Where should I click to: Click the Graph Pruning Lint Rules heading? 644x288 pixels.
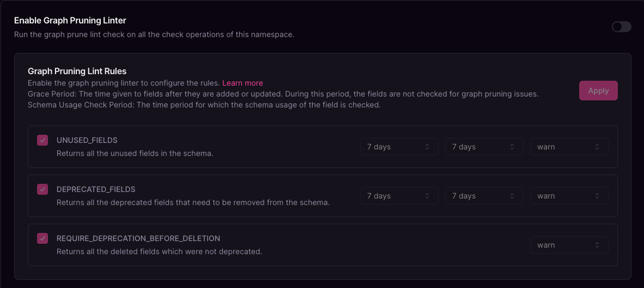(x=77, y=71)
